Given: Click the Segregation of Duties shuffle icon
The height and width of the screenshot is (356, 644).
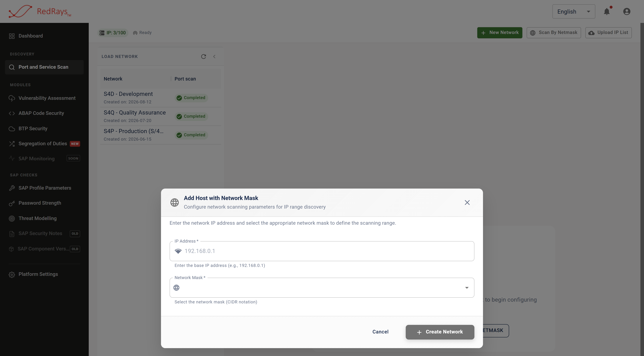Looking at the screenshot, I should pos(12,144).
